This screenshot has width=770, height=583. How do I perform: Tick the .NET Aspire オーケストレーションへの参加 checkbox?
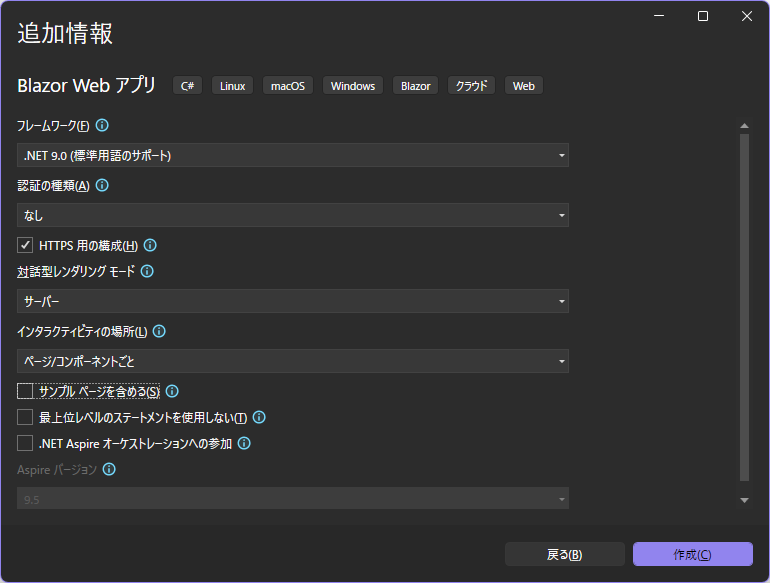click(26, 443)
